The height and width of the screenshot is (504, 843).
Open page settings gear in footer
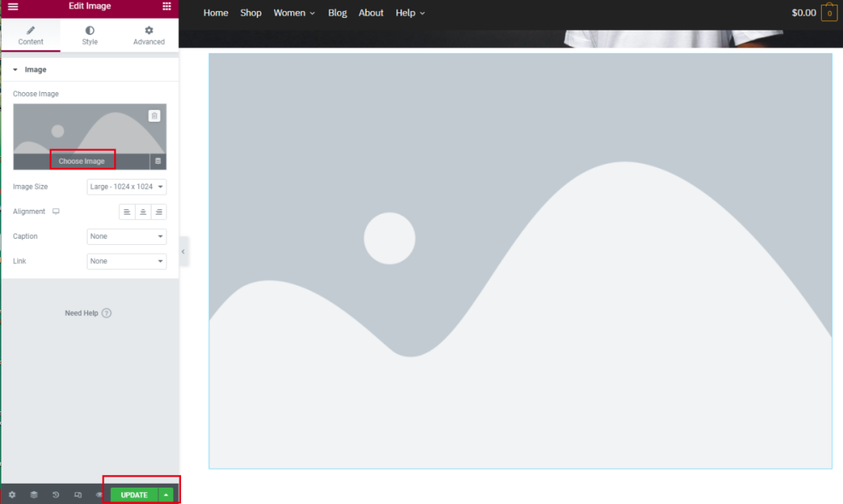pos(12,495)
